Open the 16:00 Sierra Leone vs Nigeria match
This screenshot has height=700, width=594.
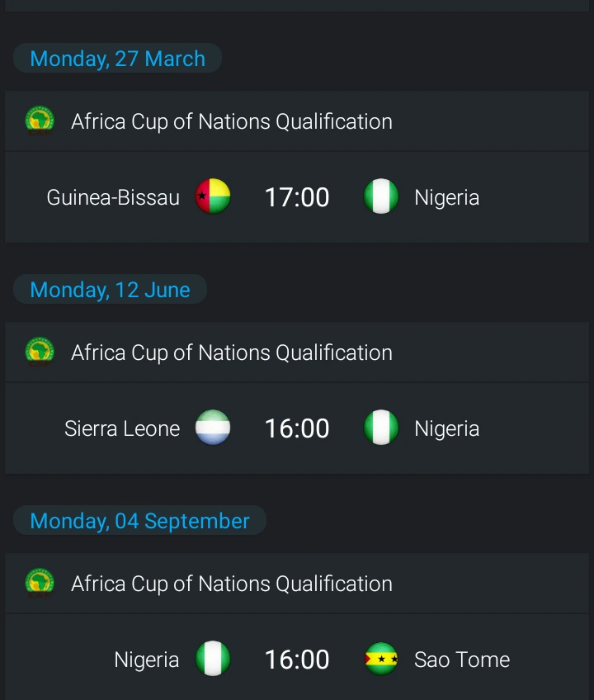pos(297,428)
